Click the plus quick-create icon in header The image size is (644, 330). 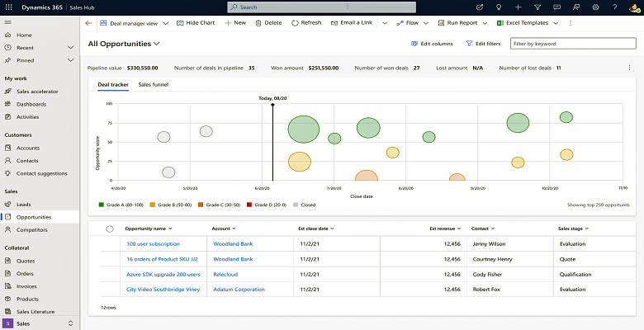click(x=519, y=7)
